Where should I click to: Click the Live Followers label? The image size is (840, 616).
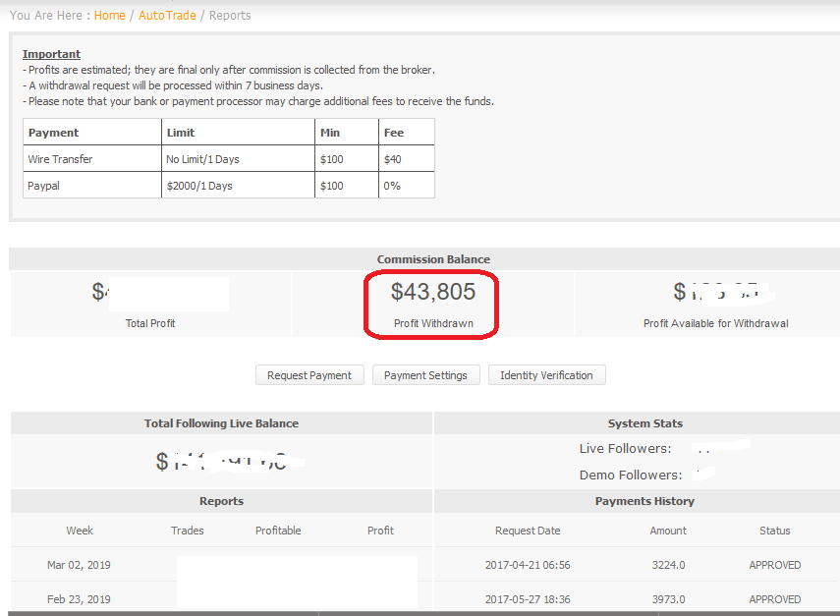(x=625, y=448)
